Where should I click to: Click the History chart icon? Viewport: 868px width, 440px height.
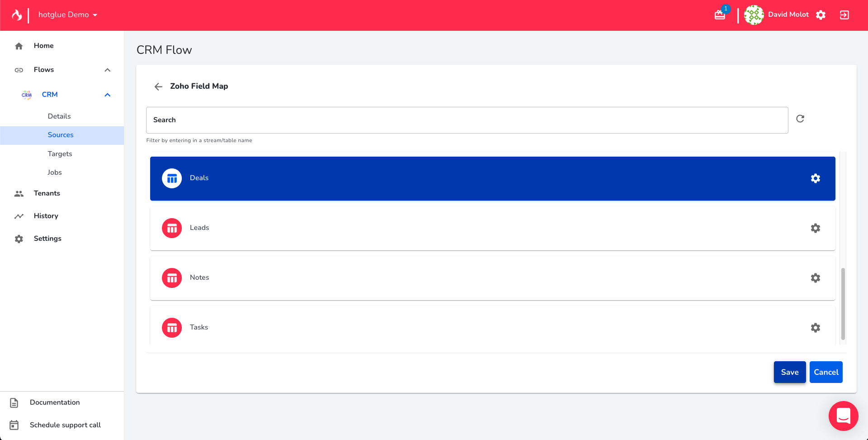coord(19,216)
